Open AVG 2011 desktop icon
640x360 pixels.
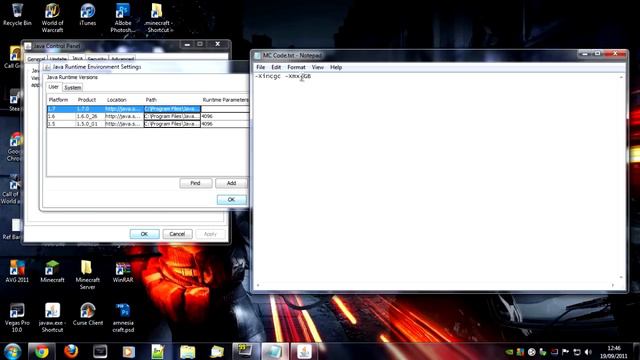(x=17, y=272)
